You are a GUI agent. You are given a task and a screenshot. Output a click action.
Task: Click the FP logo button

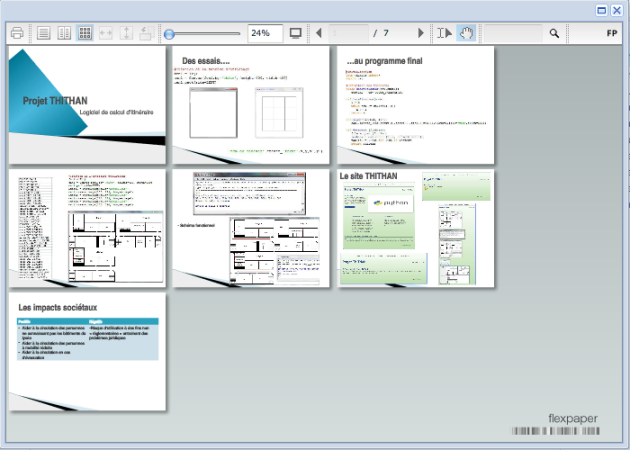tap(612, 33)
